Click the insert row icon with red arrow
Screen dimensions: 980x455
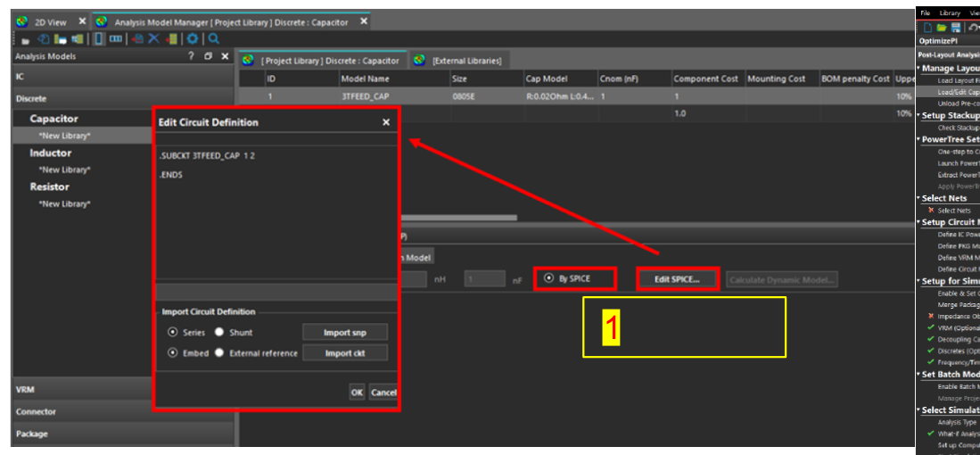point(171,39)
